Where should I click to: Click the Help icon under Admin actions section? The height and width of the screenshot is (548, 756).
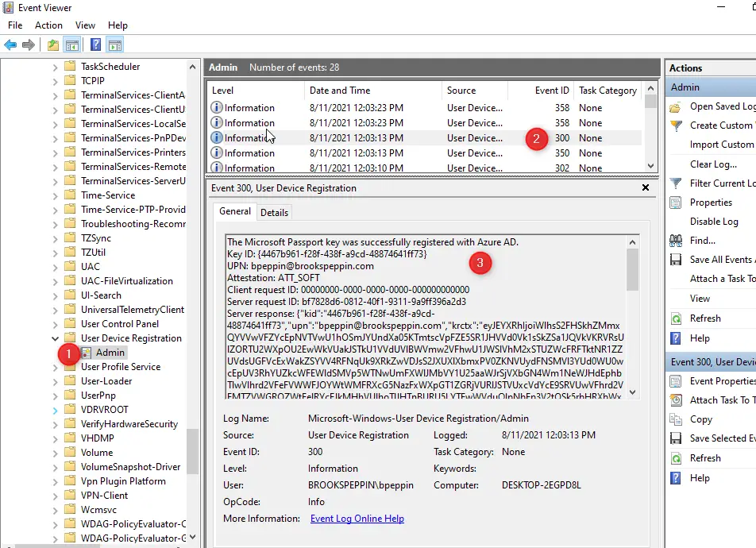pyautogui.click(x=676, y=338)
